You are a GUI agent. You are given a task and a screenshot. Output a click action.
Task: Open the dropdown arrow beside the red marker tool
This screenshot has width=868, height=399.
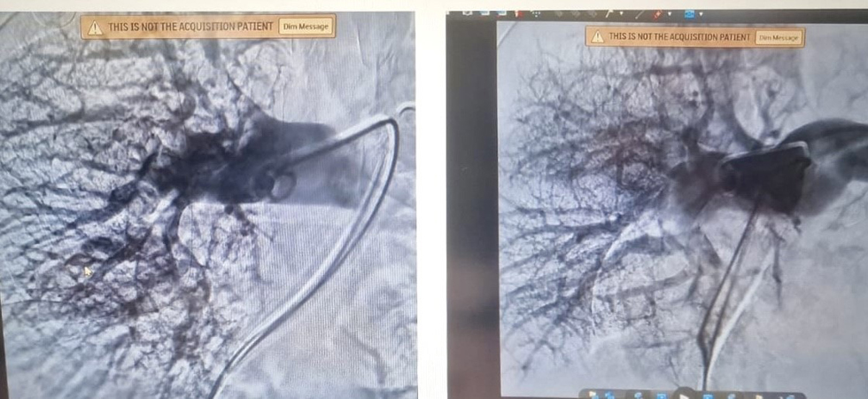tap(670, 14)
